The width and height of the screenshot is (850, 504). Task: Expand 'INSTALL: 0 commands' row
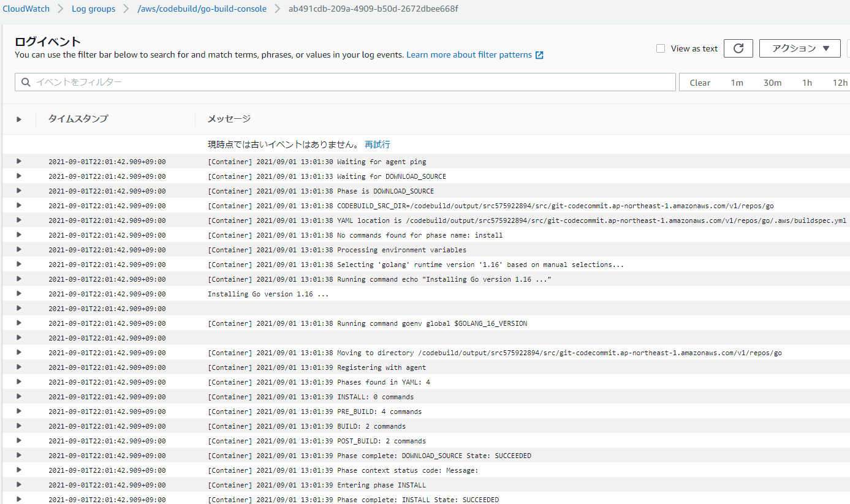[x=19, y=396]
